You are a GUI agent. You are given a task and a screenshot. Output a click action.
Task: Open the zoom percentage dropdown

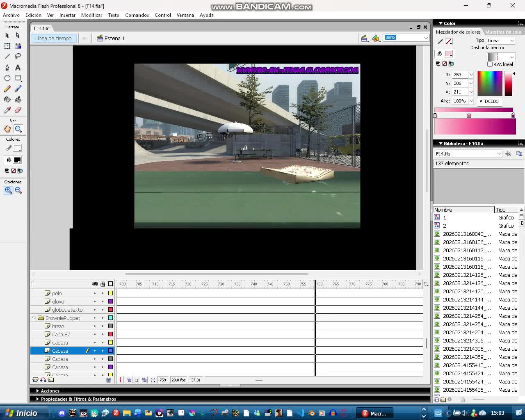tap(427, 37)
